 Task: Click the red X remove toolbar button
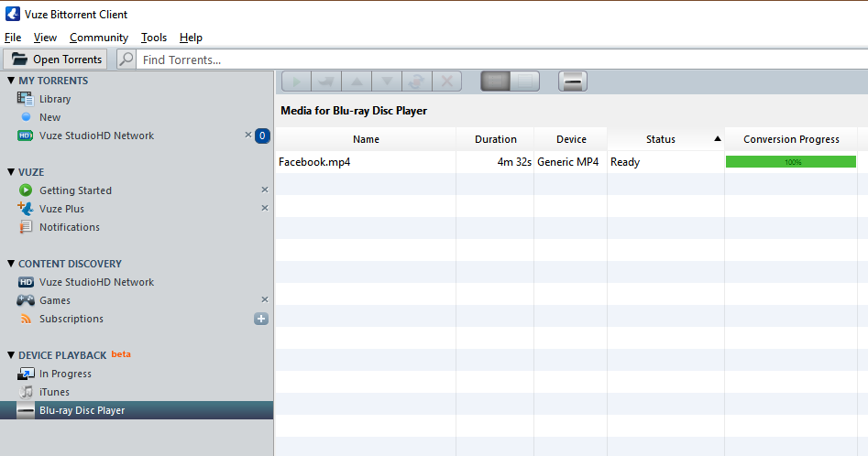click(446, 81)
